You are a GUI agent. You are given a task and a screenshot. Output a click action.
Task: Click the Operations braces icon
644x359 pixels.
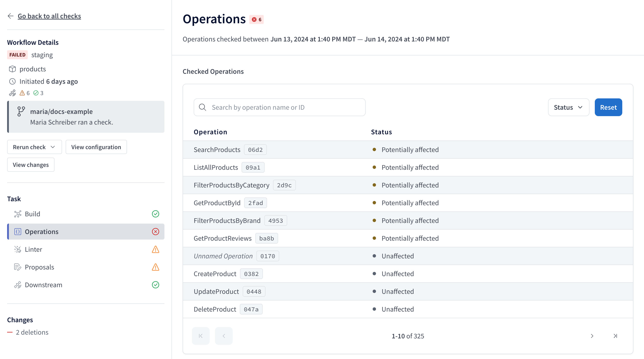18,232
